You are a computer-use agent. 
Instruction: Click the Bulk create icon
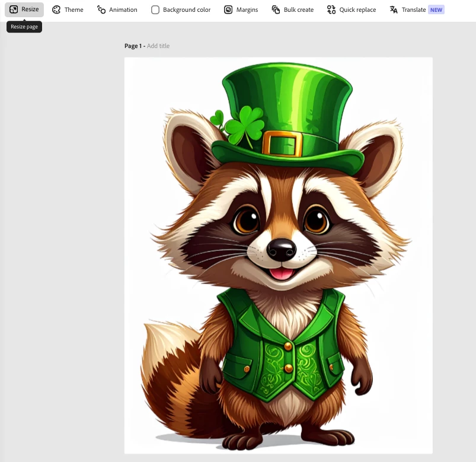(x=276, y=9)
